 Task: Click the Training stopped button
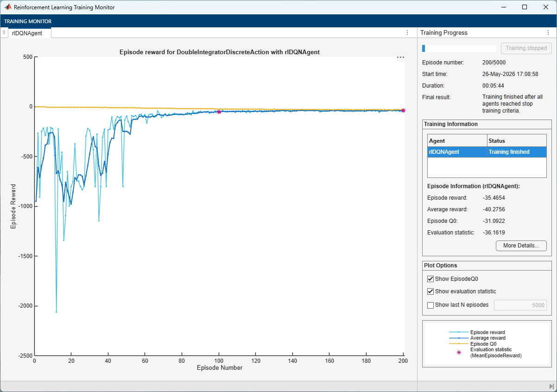coord(526,48)
